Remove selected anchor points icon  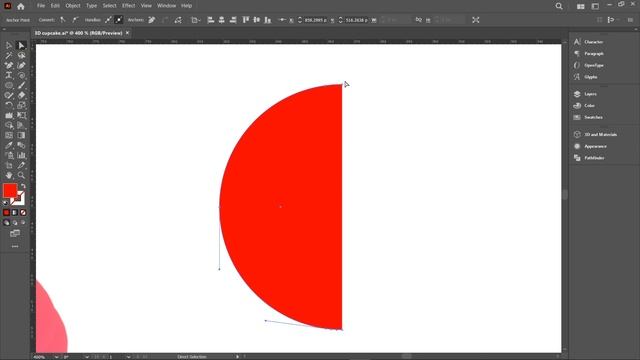click(152, 20)
